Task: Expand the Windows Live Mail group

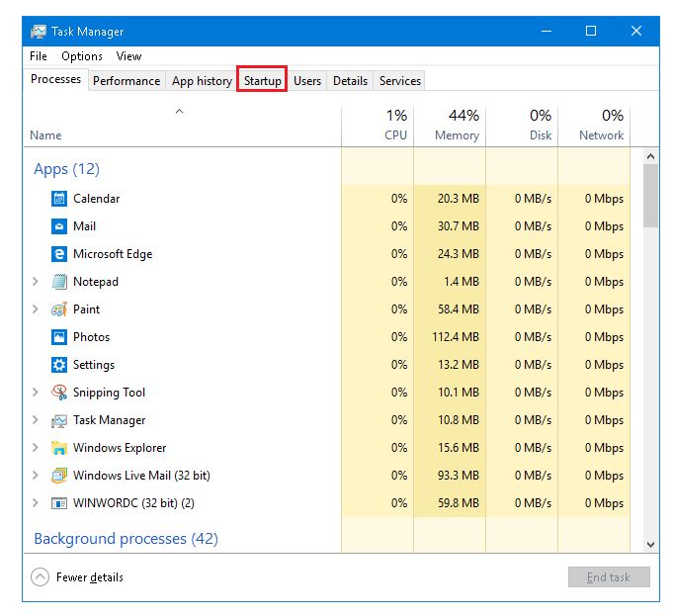Action: (x=36, y=475)
